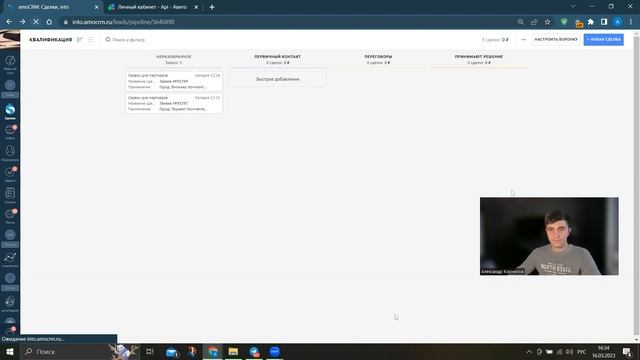The image size is (640, 360).
Task: Open the notification center icon
Action: click(x=627, y=351)
